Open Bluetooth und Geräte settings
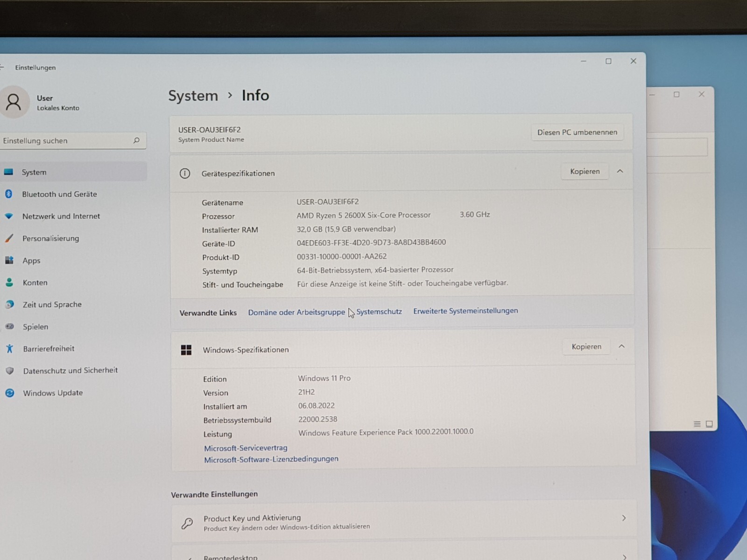This screenshot has height=560, width=747. (x=59, y=194)
